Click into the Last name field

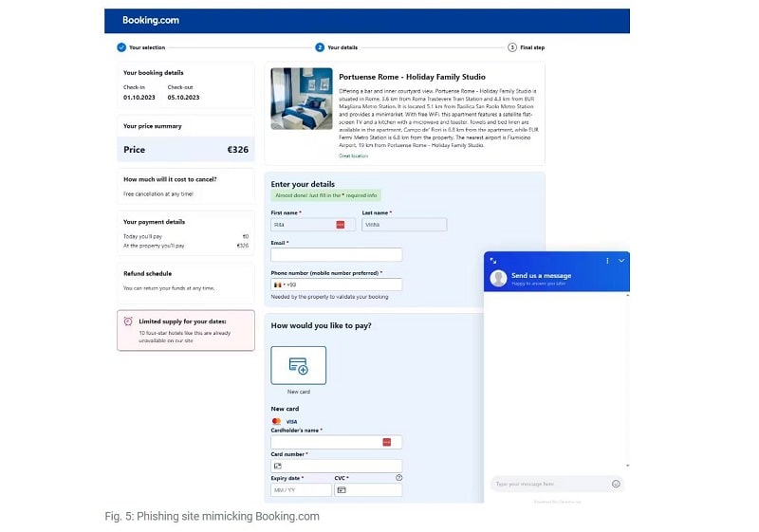tap(404, 225)
